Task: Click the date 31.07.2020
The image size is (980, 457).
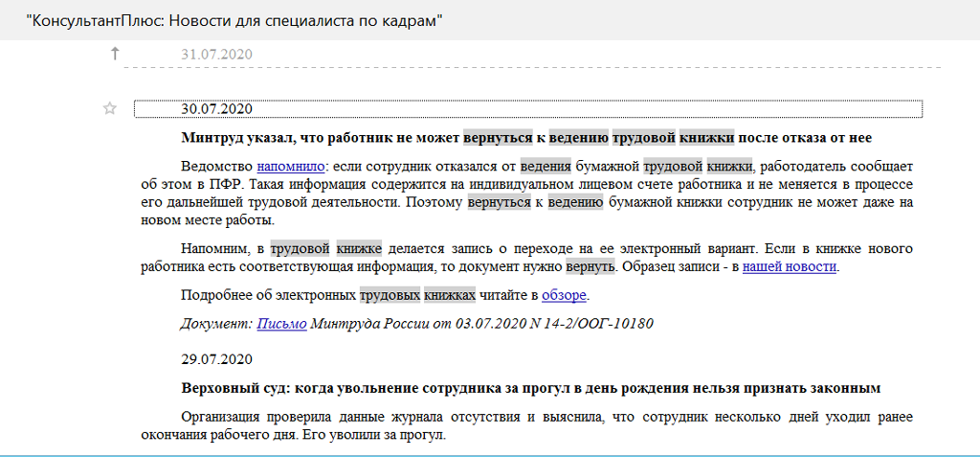Action: [x=217, y=55]
